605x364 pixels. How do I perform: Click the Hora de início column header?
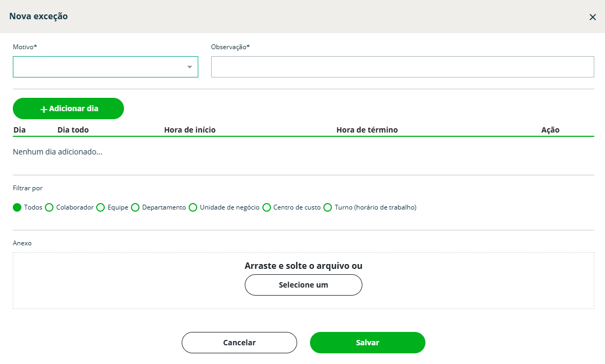pos(190,130)
